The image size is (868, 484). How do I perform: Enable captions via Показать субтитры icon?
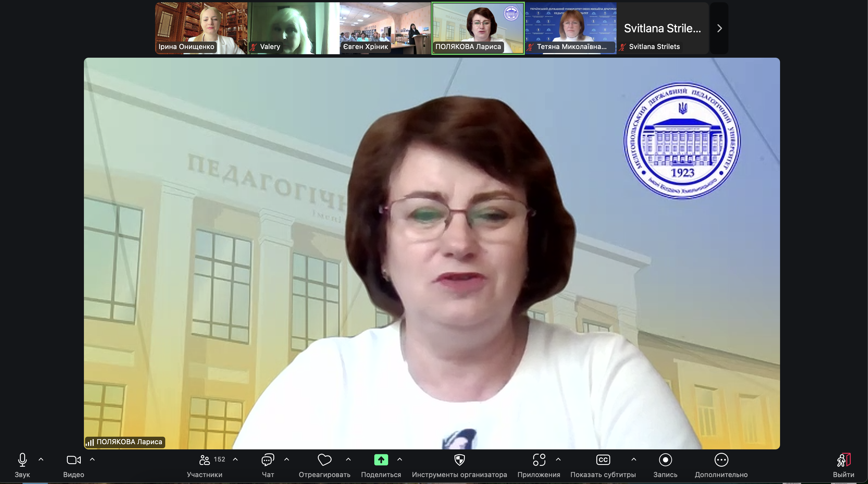point(603,460)
